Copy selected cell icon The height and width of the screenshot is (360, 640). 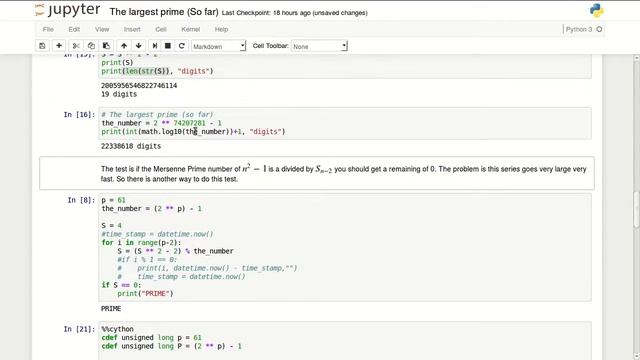(x=91, y=46)
